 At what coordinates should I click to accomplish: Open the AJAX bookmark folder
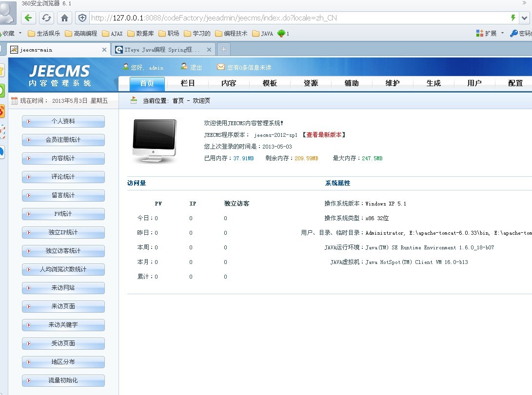tap(112, 33)
